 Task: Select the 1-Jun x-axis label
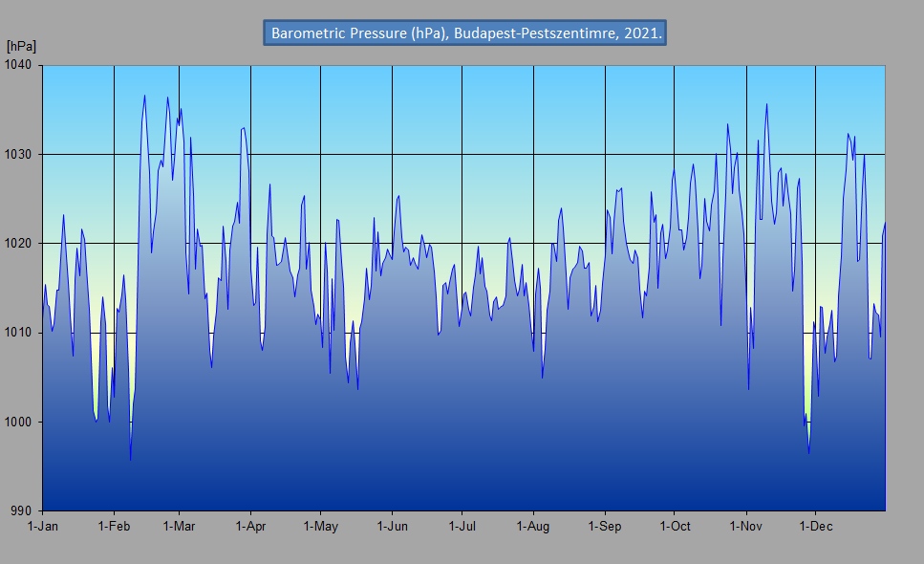click(x=392, y=526)
